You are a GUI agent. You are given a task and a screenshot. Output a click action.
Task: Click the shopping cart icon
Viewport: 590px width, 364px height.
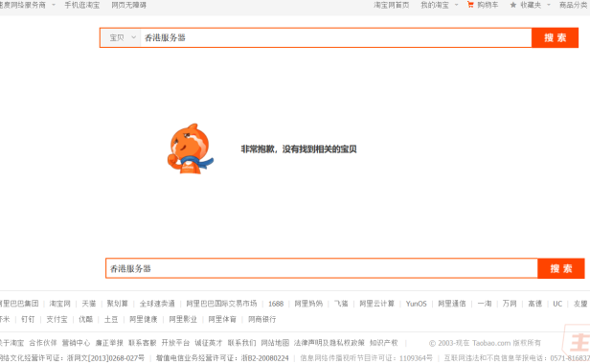coord(470,5)
